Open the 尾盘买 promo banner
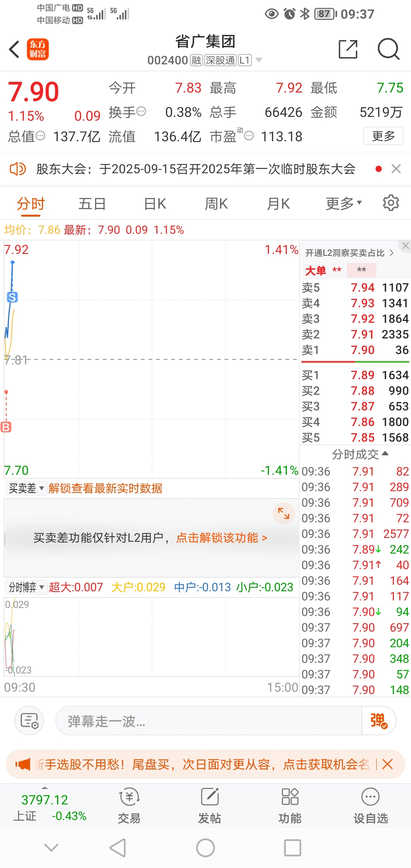 point(202,764)
